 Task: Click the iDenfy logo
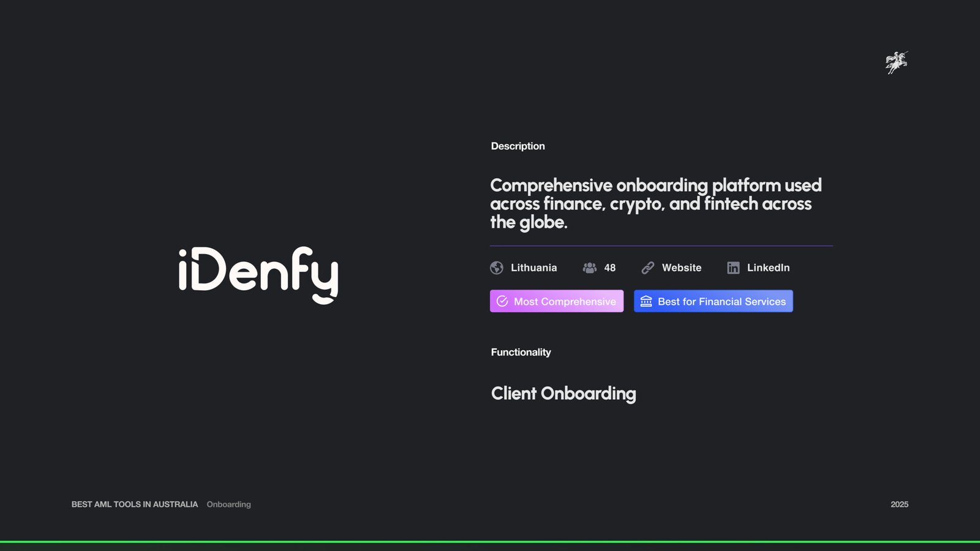coord(258,275)
